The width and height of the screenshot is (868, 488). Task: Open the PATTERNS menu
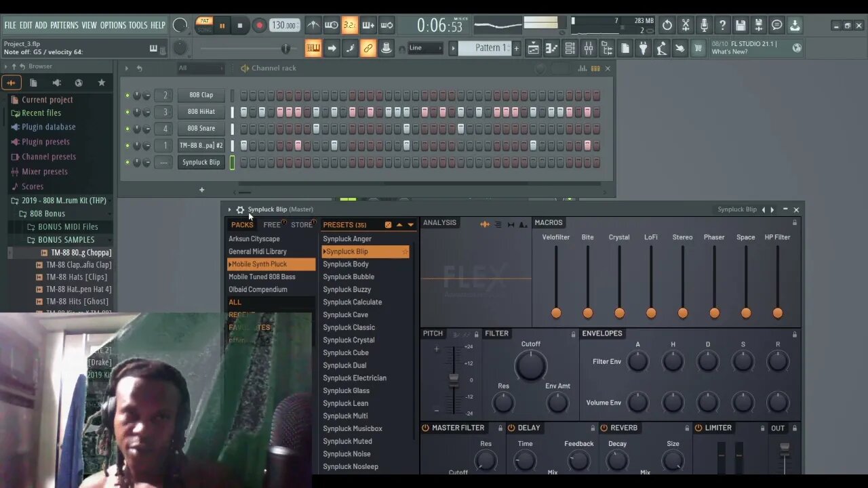point(64,25)
